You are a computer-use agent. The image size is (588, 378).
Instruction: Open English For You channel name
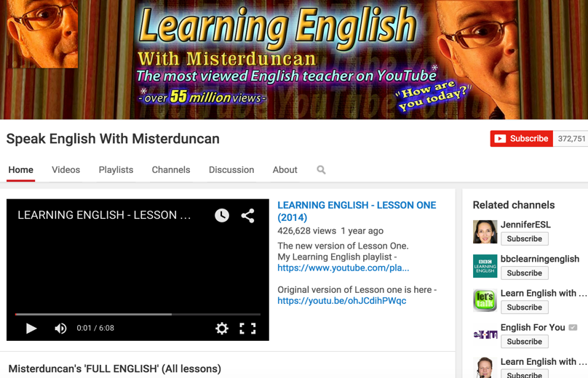coord(533,327)
